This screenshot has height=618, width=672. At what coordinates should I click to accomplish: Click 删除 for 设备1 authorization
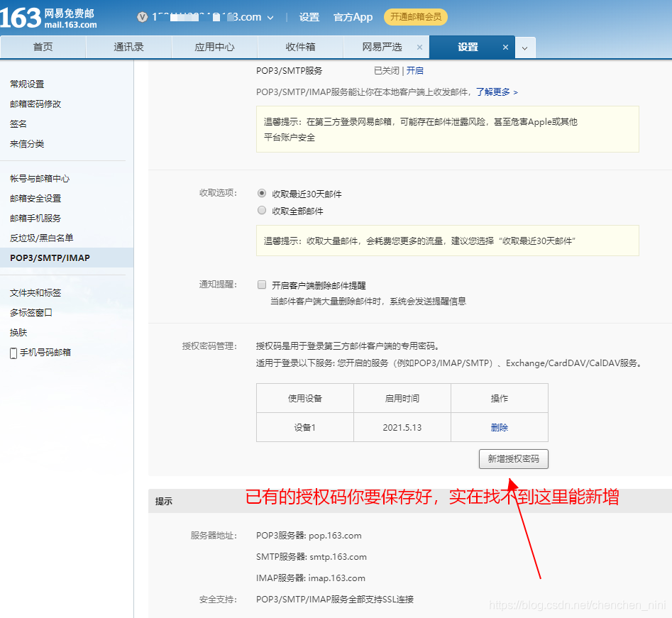[500, 427]
